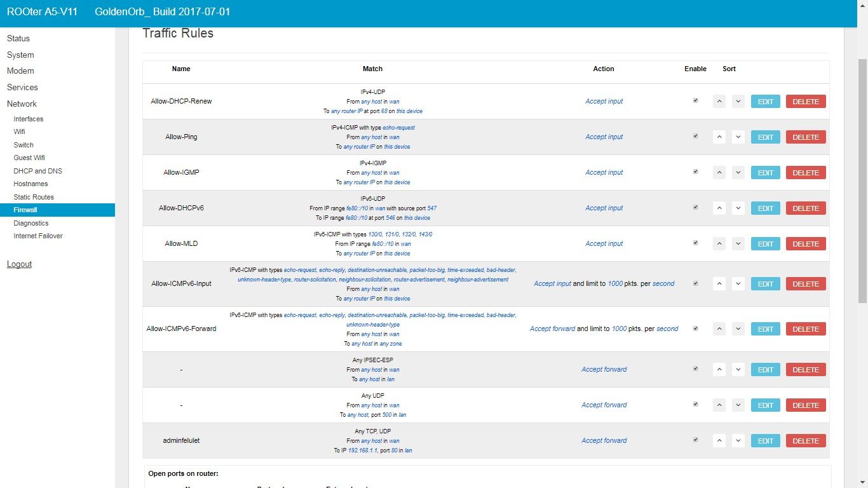Move the adminfelulet rule down

(738, 440)
